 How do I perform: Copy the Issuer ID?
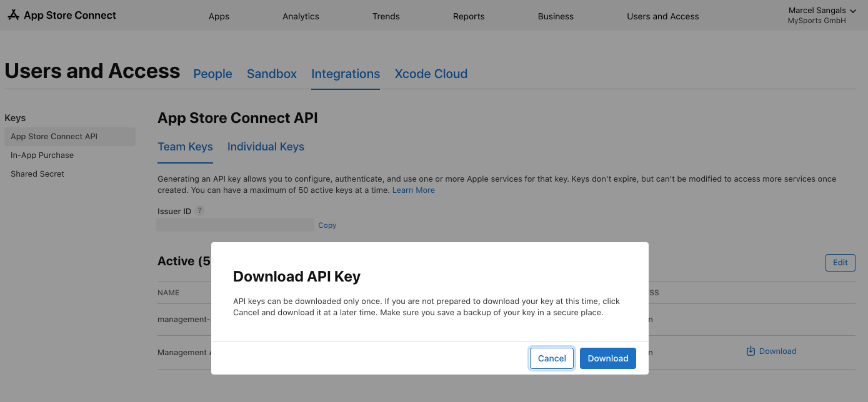(x=327, y=225)
